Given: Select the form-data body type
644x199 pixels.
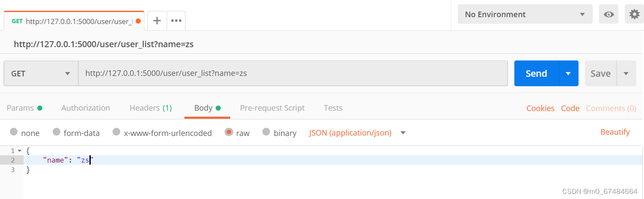Looking at the screenshot, I should click(56, 132).
